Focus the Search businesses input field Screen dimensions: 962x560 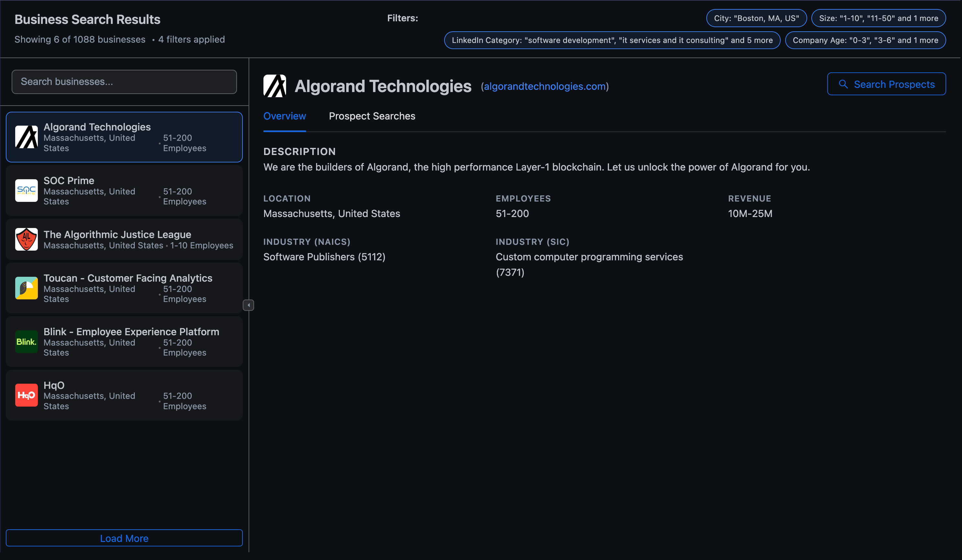[x=124, y=82]
